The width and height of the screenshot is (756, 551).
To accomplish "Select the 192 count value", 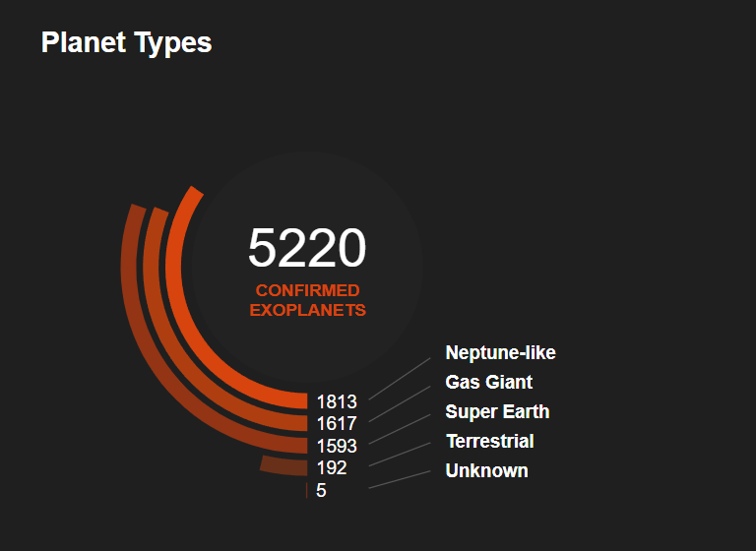I will [332, 468].
